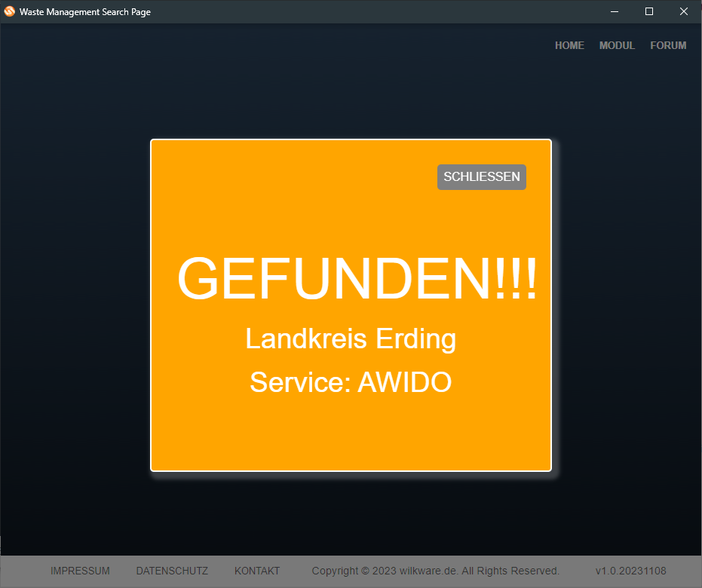Click the version v1.0.20231108 label
Screen dimensions: 702x588
(630, 571)
